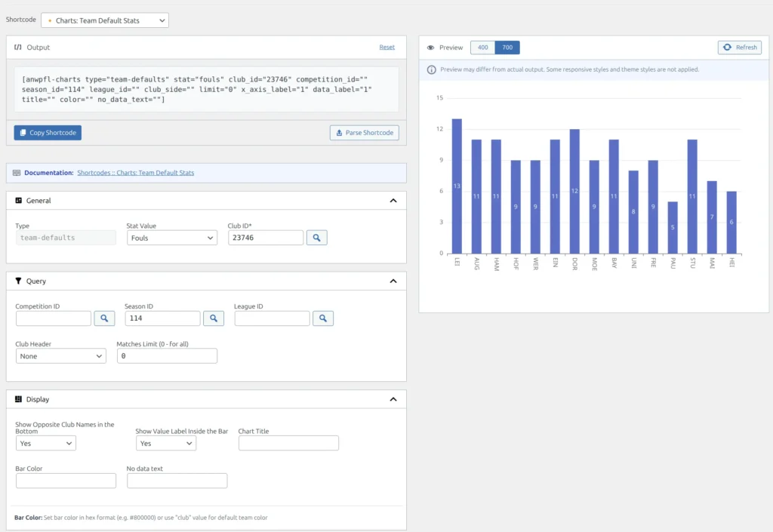Refresh the chart preview
This screenshot has width=773, height=532.
pyautogui.click(x=740, y=48)
